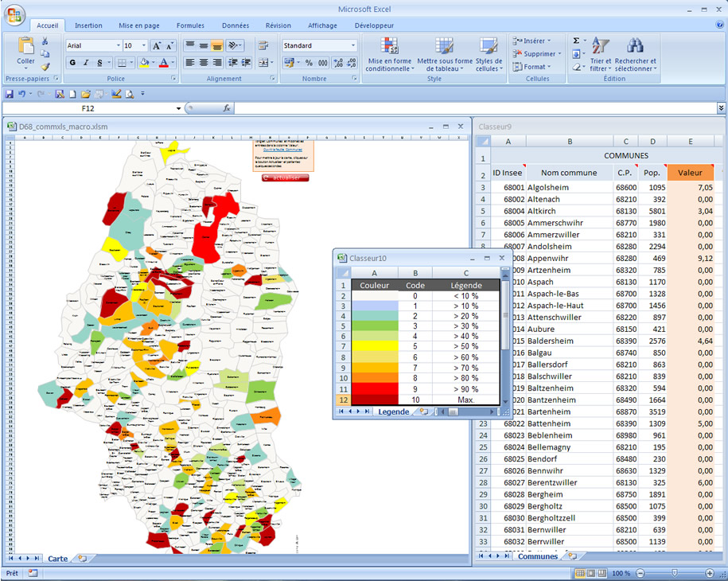Open the Rechercher et sélectionner dropdown
Viewport: 728px width, 581px height.
click(636, 55)
